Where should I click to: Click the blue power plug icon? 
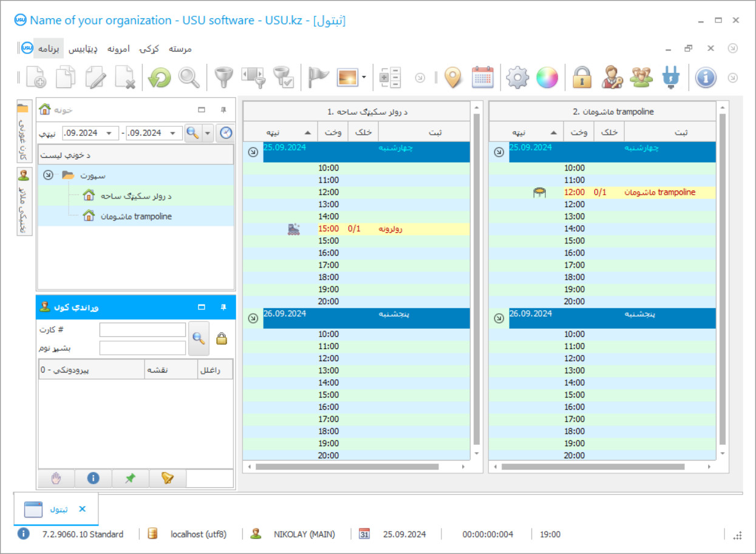(x=670, y=78)
